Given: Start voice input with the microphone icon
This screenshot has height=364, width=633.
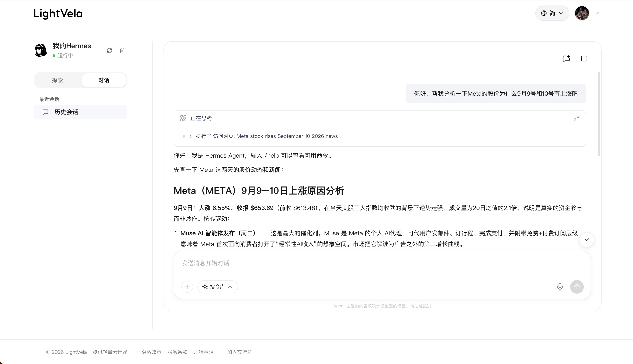Looking at the screenshot, I should (x=560, y=287).
